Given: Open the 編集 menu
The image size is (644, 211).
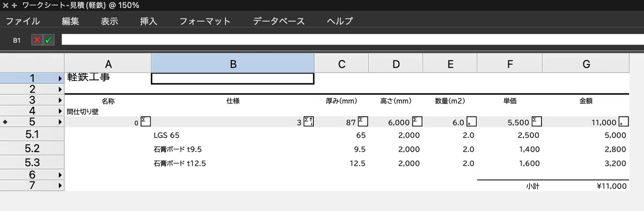Looking at the screenshot, I should pos(70,21).
